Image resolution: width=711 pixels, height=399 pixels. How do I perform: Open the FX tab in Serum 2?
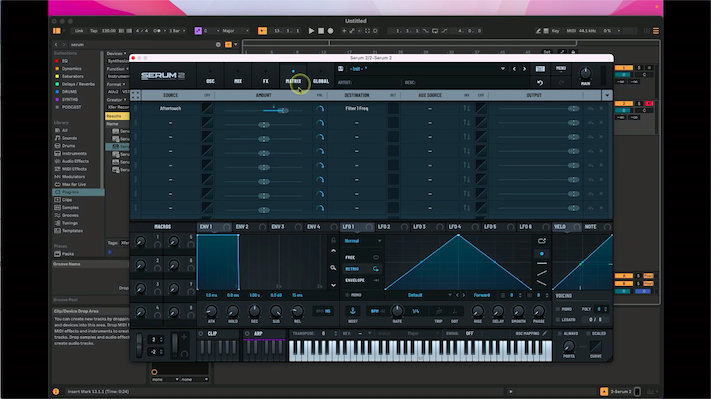tap(265, 81)
